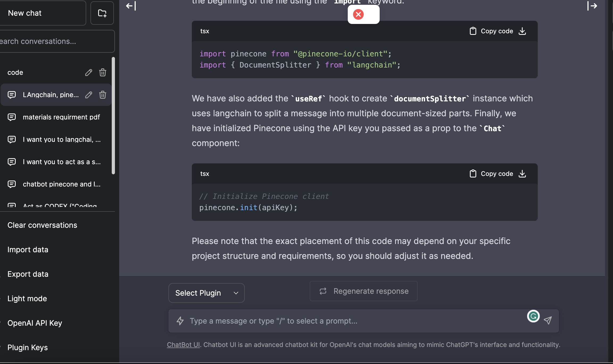Download the first tsx code block
This screenshot has width=613, height=364.
[522, 31]
